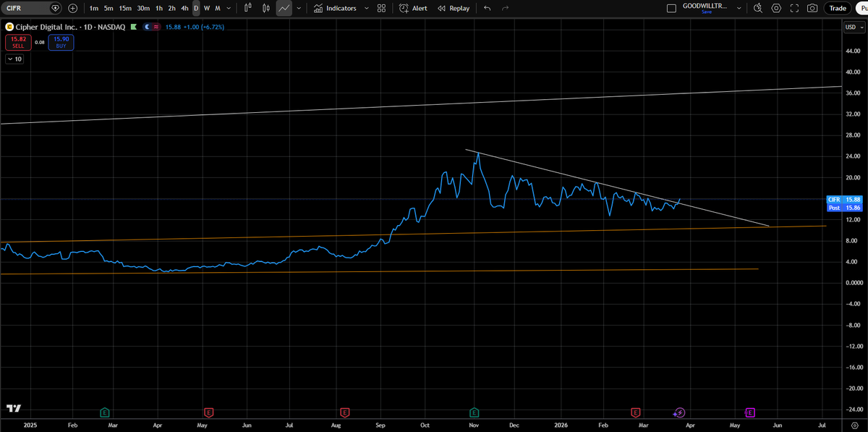868x432 pixels.
Task: Select the 1m timeframe
Action: [x=94, y=8]
